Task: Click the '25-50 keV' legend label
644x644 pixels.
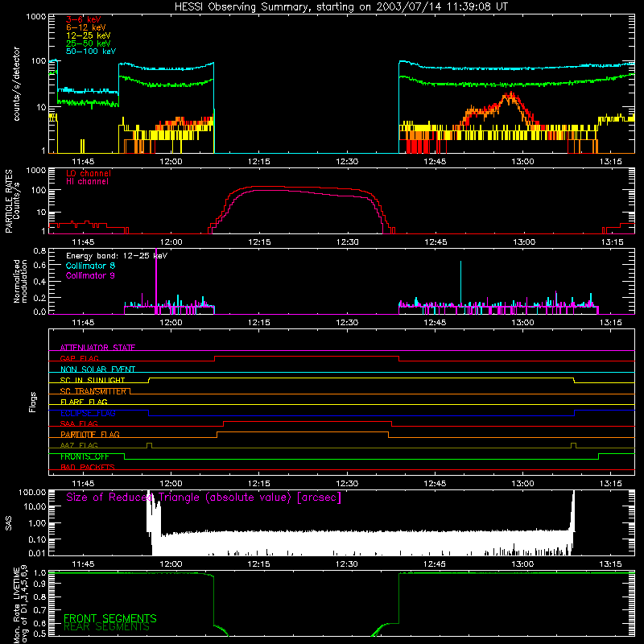Action: point(89,43)
